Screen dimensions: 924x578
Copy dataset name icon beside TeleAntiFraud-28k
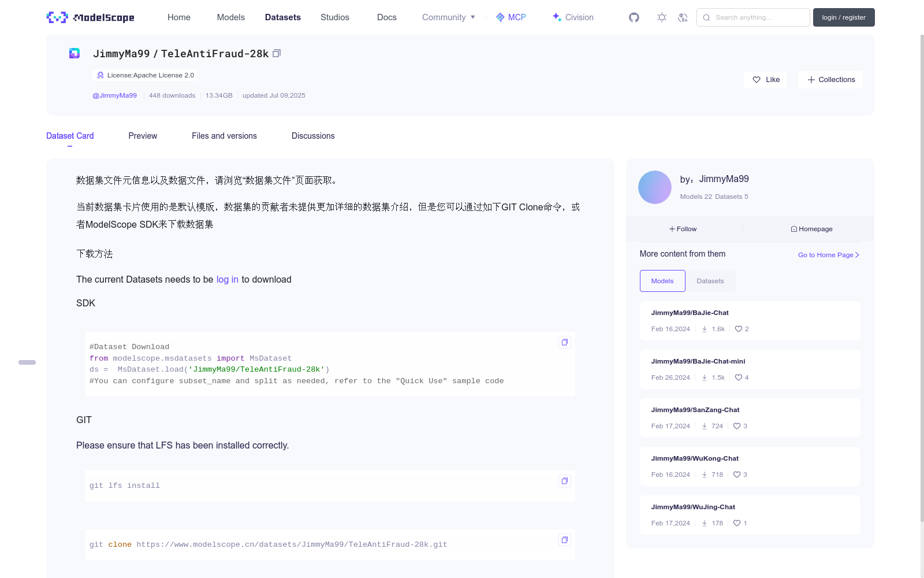[x=277, y=53]
